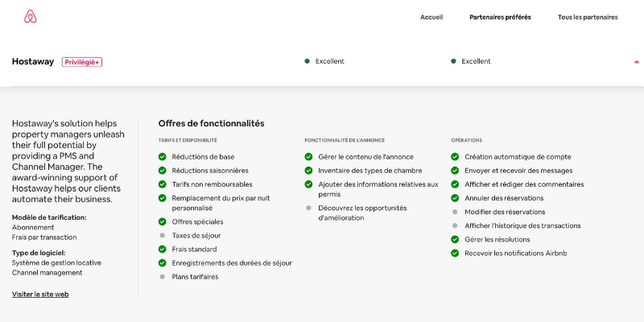
Task: Click grey dot beside Taxes de séjour
Action: [163, 235]
